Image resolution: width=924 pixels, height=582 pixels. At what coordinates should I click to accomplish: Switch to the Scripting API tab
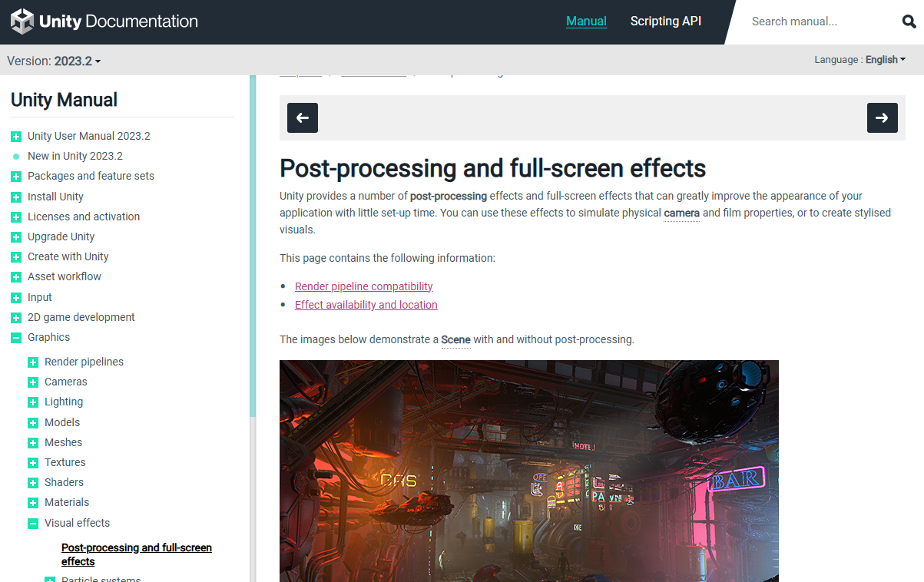(x=666, y=21)
